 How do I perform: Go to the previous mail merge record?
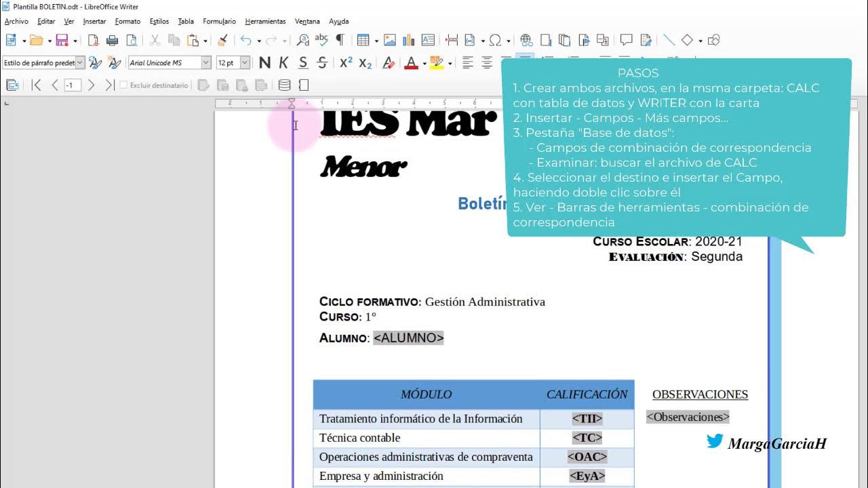click(54, 85)
